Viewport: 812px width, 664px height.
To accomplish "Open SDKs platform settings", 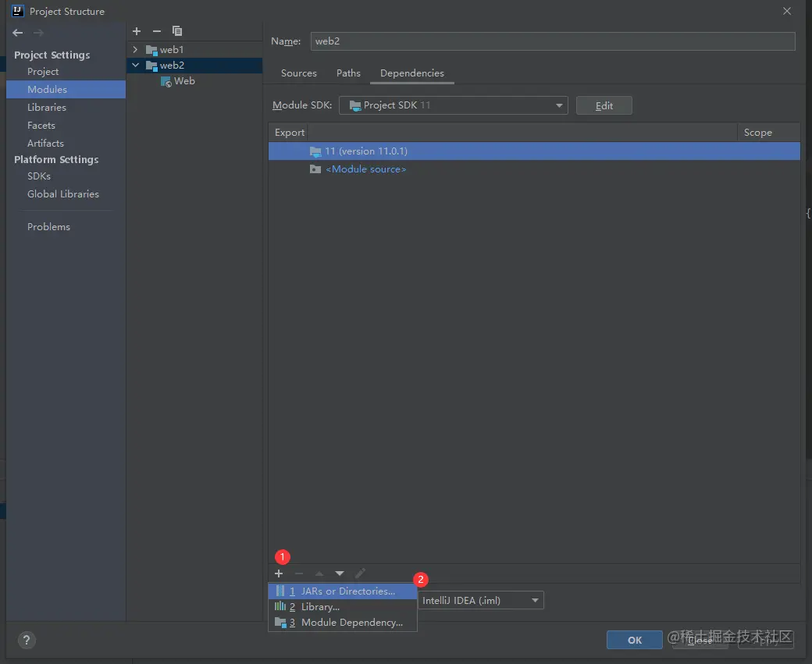I will point(39,176).
